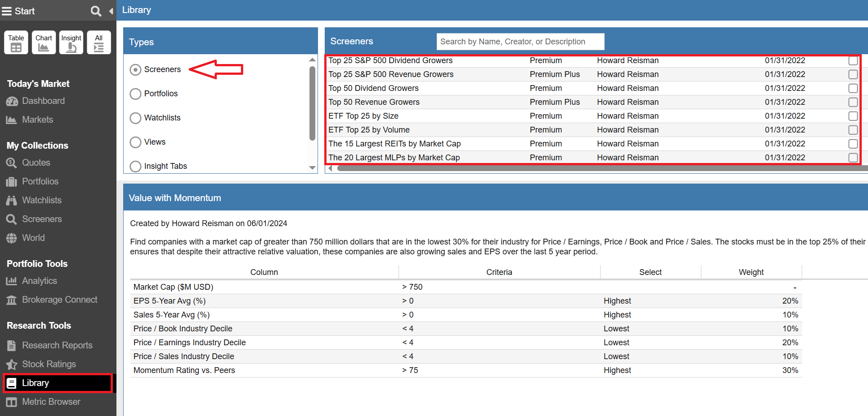Screen dimensions: 868x416
Task: Check the Top 50 Dividend Growers checkbox
Action: coord(853,88)
